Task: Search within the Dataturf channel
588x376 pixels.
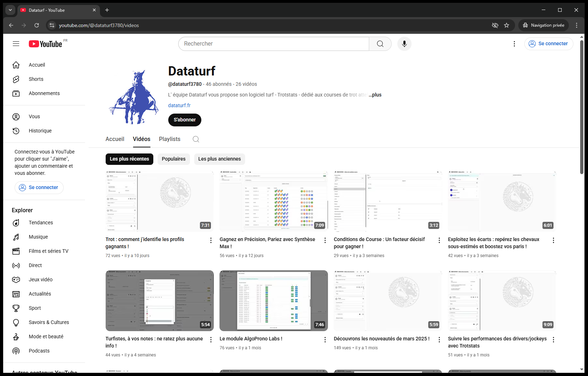Action: (196, 139)
